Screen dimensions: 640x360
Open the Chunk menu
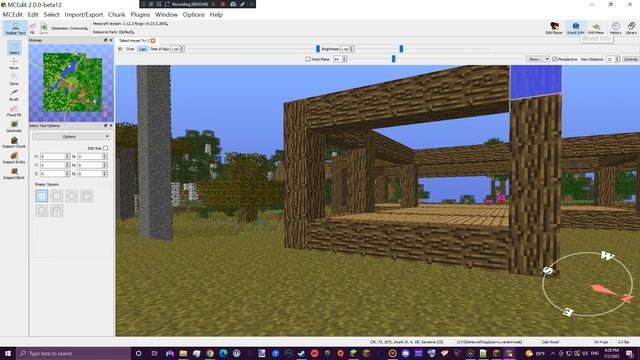click(x=116, y=15)
